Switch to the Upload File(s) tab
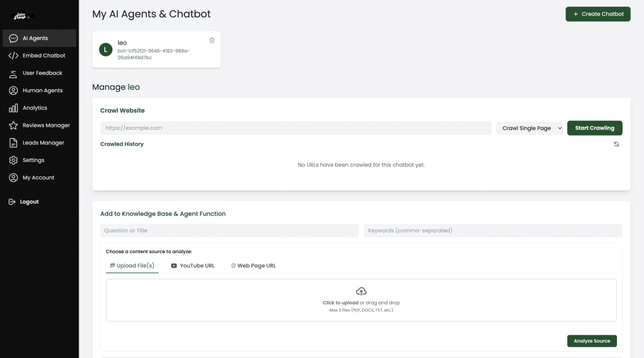This screenshot has height=358, width=644. pos(132,266)
